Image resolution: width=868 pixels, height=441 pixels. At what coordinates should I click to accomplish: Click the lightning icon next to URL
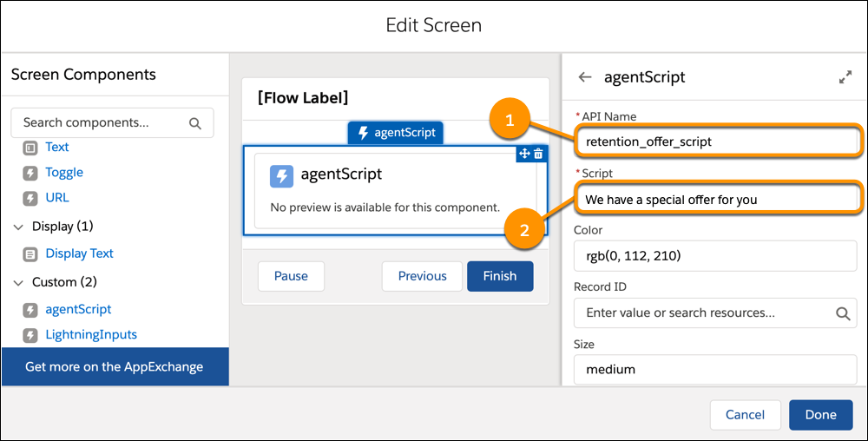pyautogui.click(x=30, y=198)
